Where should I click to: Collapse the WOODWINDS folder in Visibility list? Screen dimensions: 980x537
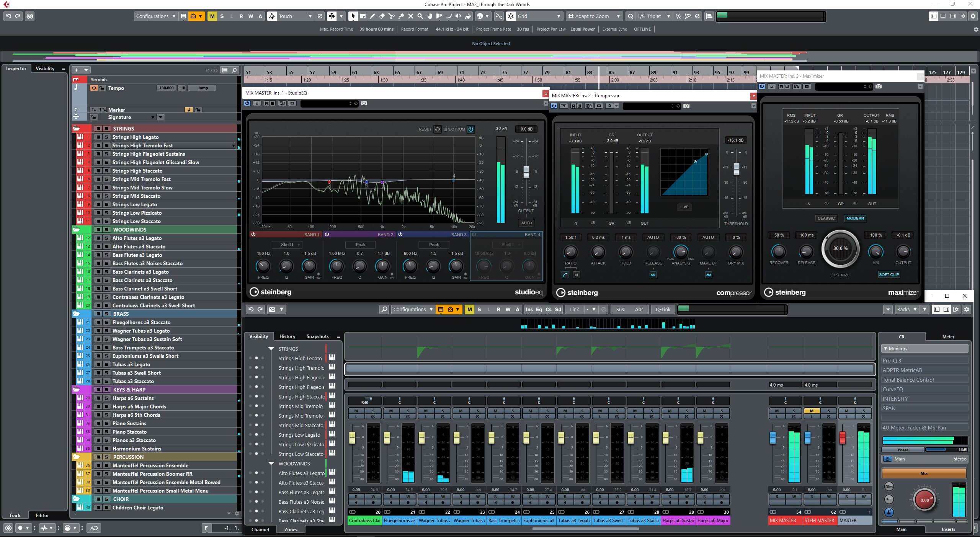[271, 464]
